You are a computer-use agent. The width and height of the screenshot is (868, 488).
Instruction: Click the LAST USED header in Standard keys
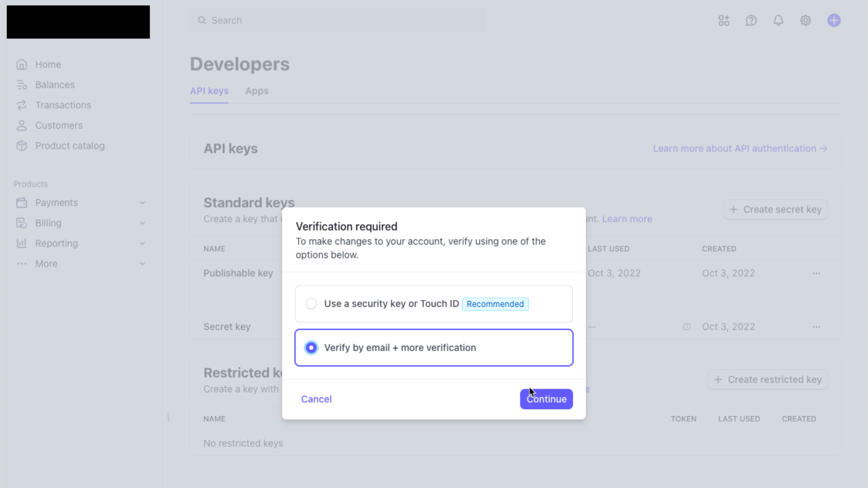click(x=608, y=249)
